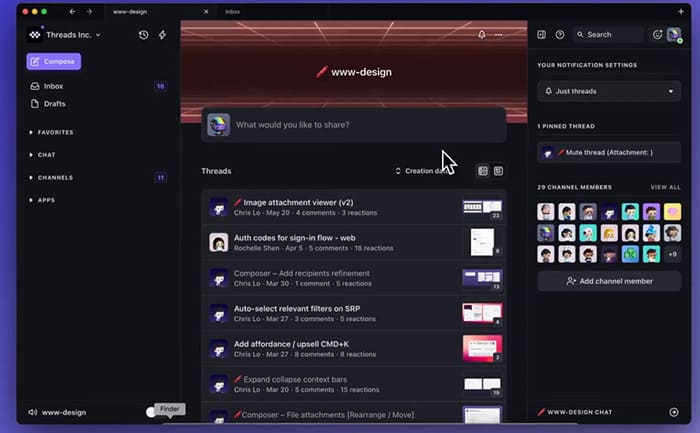The height and width of the screenshot is (433, 700).
Task: Click the Add channel member button
Action: coord(608,281)
